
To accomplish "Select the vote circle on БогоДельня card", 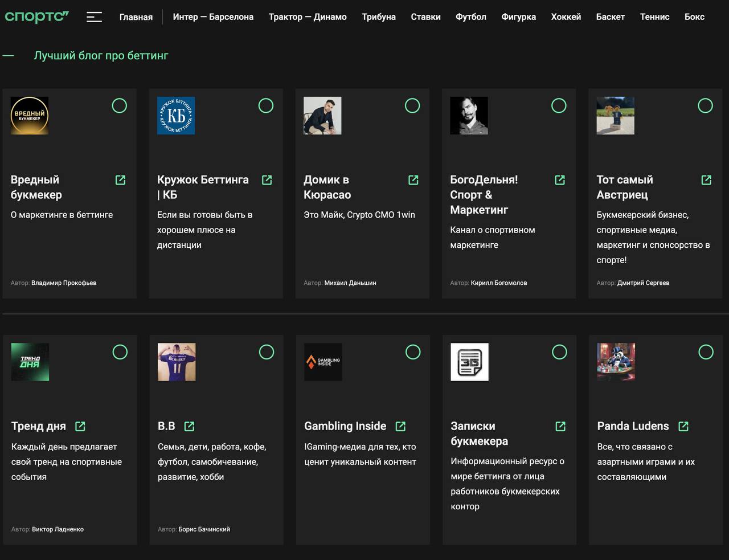I will 559,105.
